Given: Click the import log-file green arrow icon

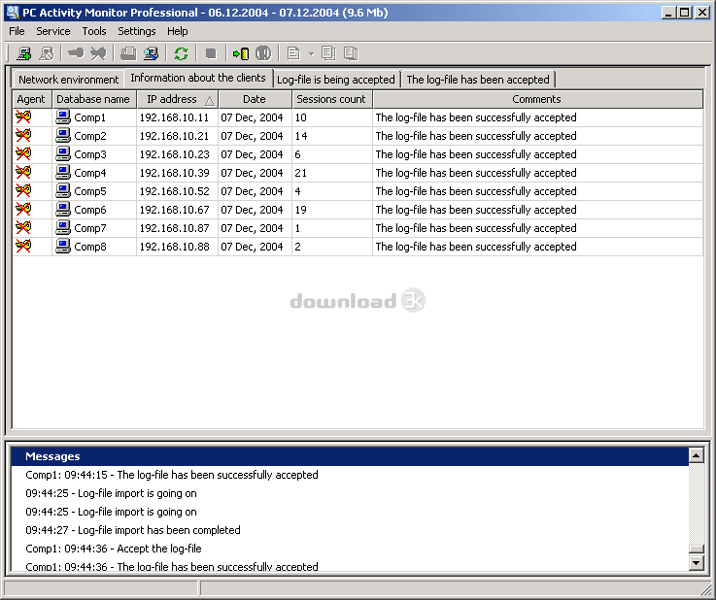Looking at the screenshot, I should 241,54.
